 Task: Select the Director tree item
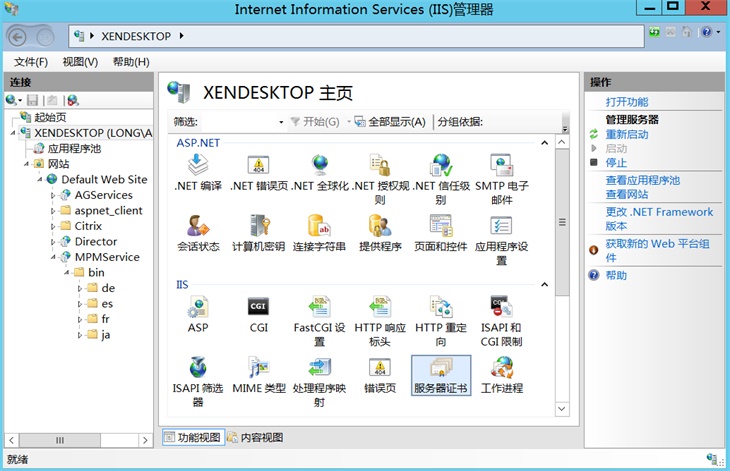96,242
